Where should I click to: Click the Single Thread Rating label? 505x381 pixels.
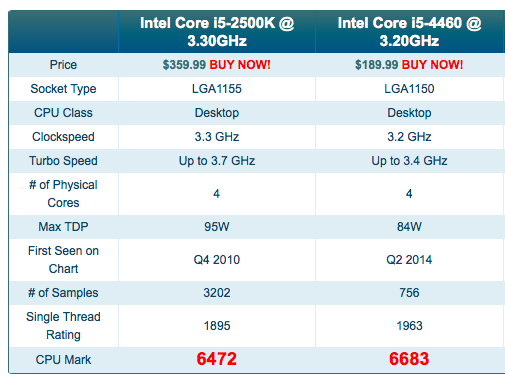[x=63, y=326]
